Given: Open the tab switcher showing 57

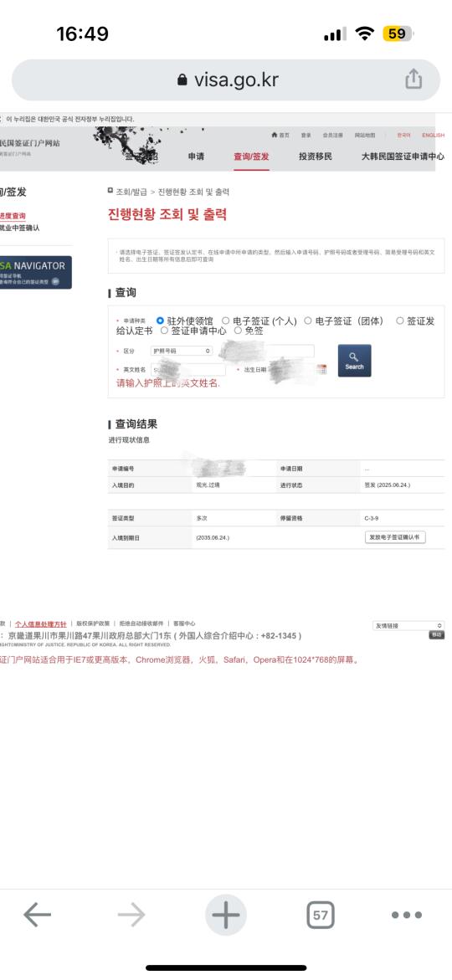Looking at the screenshot, I should point(320,915).
